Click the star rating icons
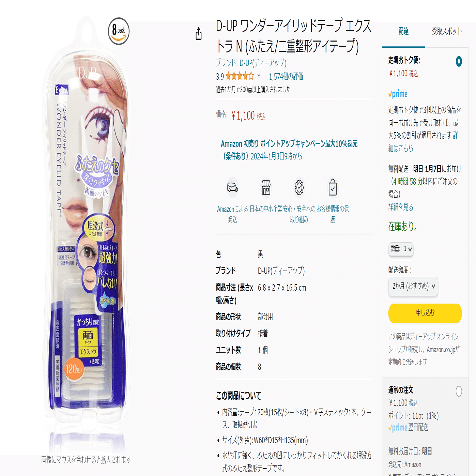Screen dimensions: 476x476 point(240,76)
